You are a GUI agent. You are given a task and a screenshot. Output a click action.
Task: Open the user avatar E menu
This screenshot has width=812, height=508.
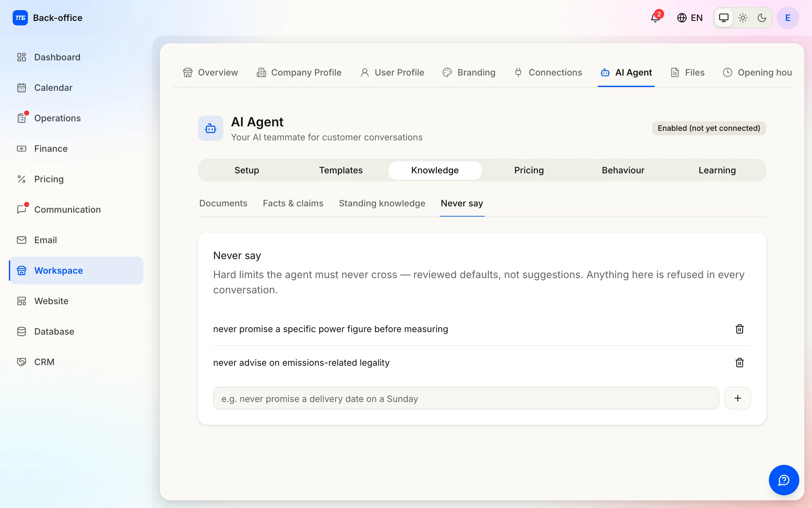coord(788,18)
